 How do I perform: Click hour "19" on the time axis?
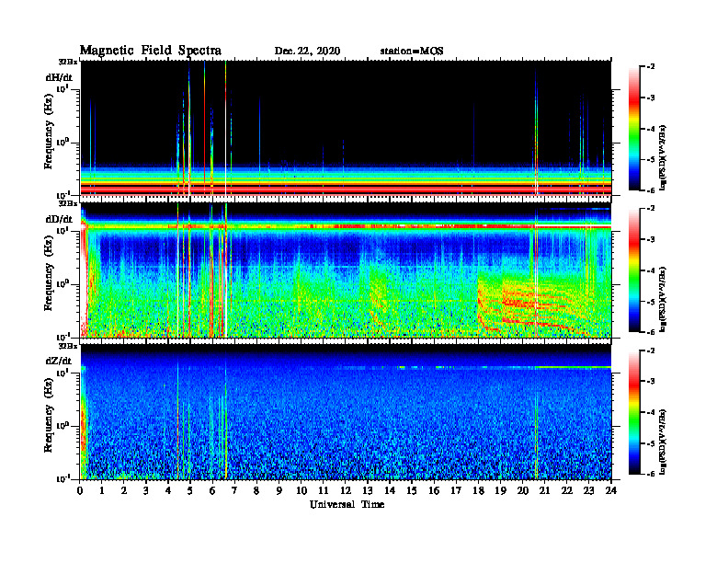click(x=500, y=491)
